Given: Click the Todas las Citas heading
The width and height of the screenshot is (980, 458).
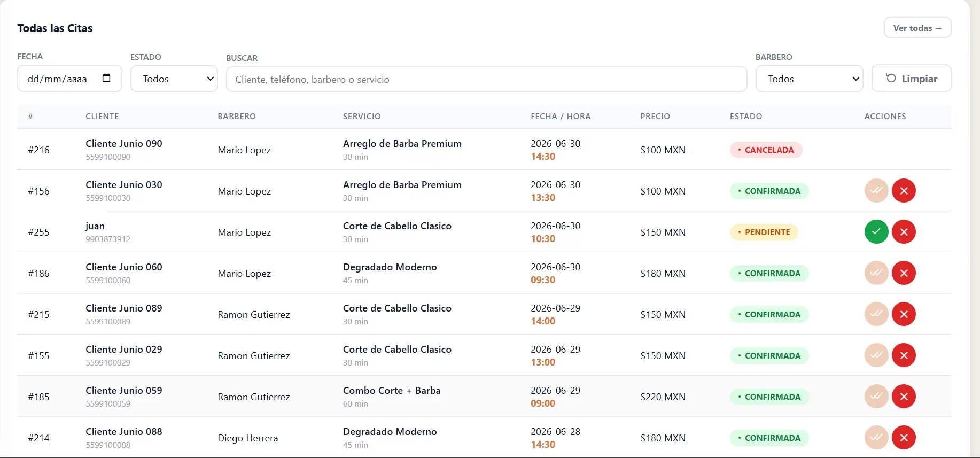Looking at the screenshot, I should (x=55, y=28).
